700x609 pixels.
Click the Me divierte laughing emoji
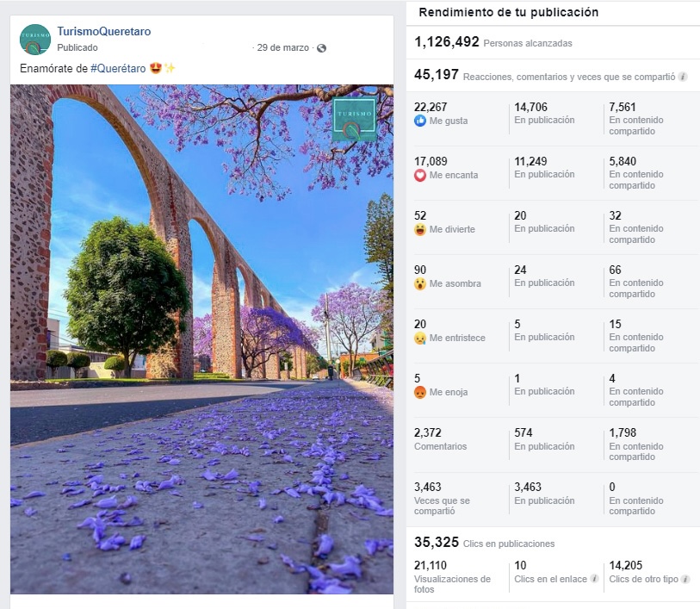(x=420, y=230)
